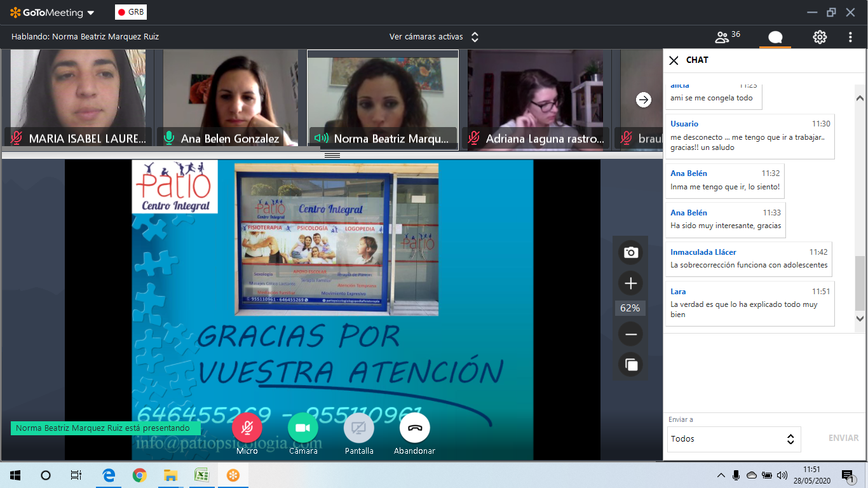Image resolution: width=868 pixels, height=488 pixels.
Task: Click the 62% zoom level indicator
Action: pyautogui.click(x=630, y=308)
